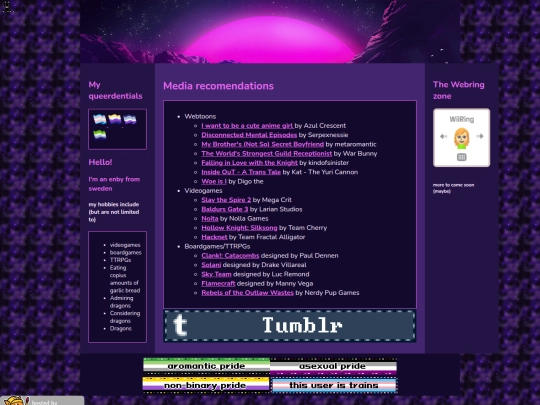Click 'by Nerdy Pup Games' credit text

pos(328,293)
